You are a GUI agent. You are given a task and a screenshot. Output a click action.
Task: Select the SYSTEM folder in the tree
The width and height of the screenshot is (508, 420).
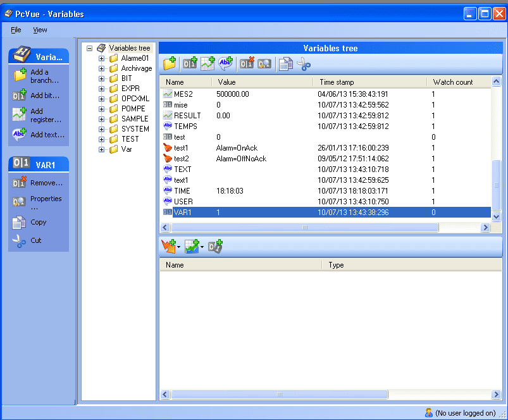135,129
